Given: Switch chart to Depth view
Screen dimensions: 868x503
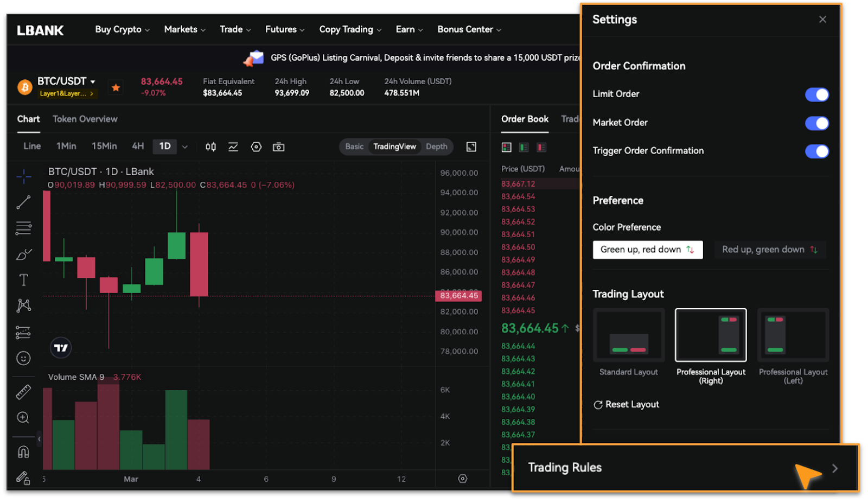Looking at the screenshot, I should [436, 147].
